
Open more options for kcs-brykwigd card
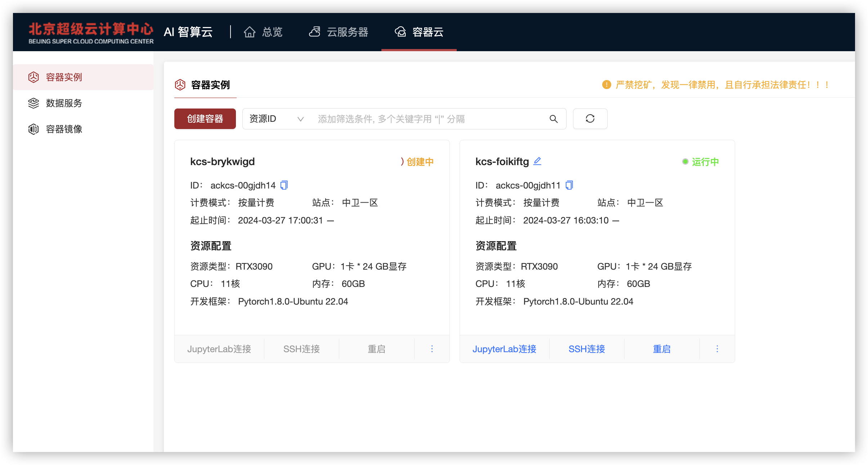click(432, 349)
